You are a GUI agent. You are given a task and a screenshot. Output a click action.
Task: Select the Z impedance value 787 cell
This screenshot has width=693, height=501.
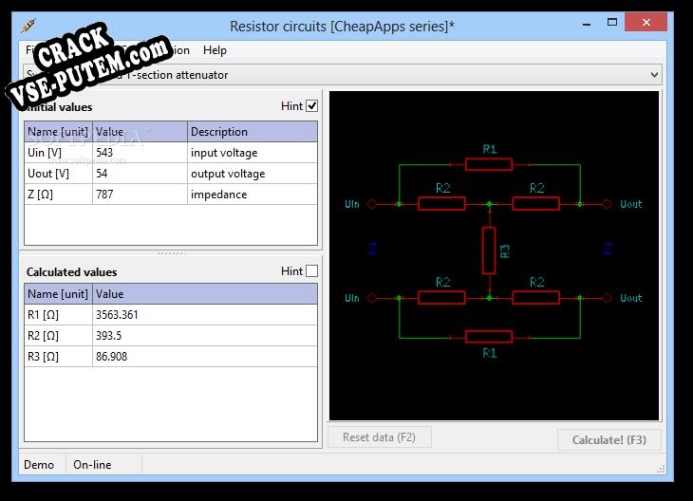140,194
